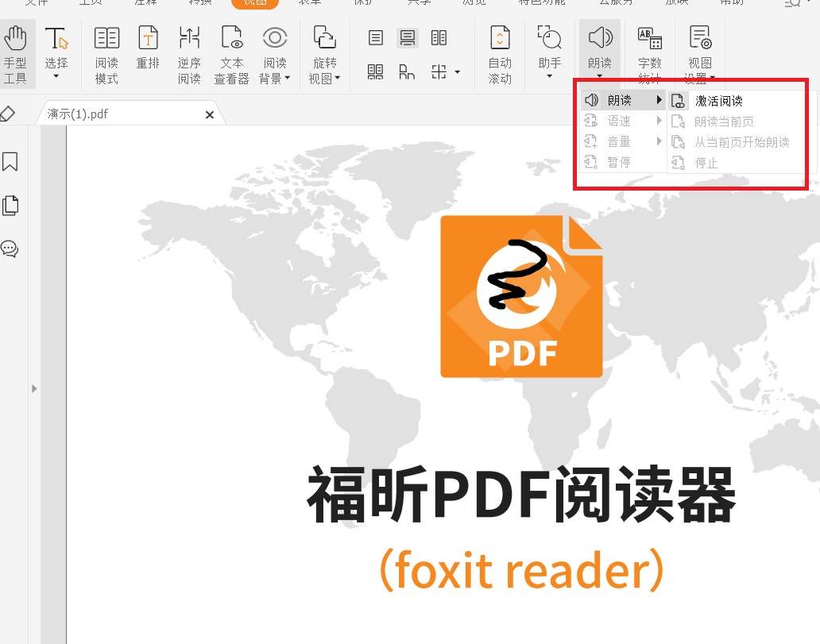Image resolution: width=820 pixels, height=644 pixels.
Task: Switch to continuous page display mode
Action: pos(407,37)
